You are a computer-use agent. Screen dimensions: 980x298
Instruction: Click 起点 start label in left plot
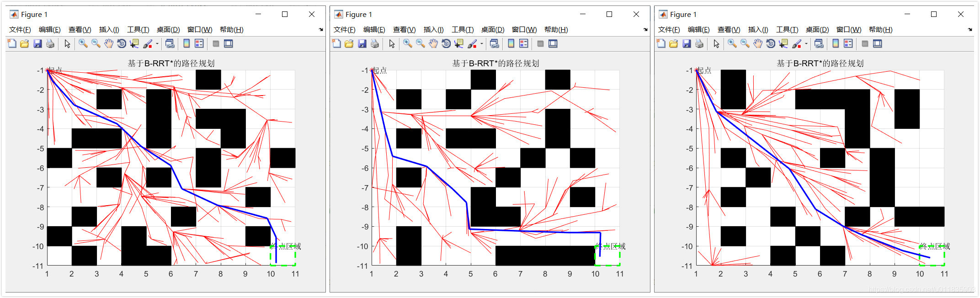tap(55, 70)
